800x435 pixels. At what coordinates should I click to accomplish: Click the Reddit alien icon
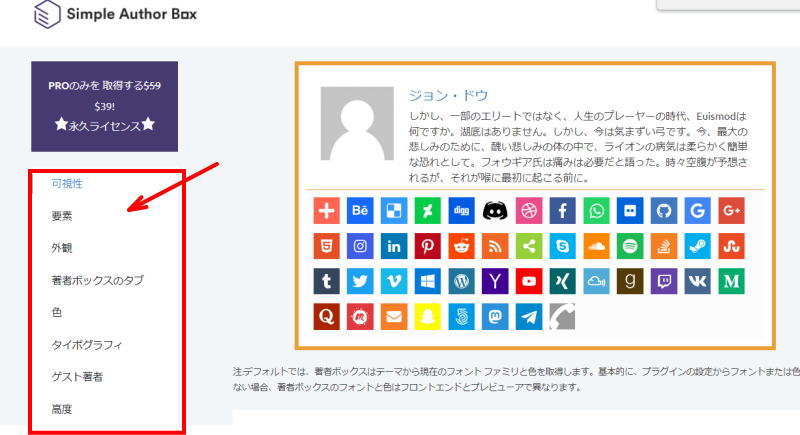click(x=461, y=246)
